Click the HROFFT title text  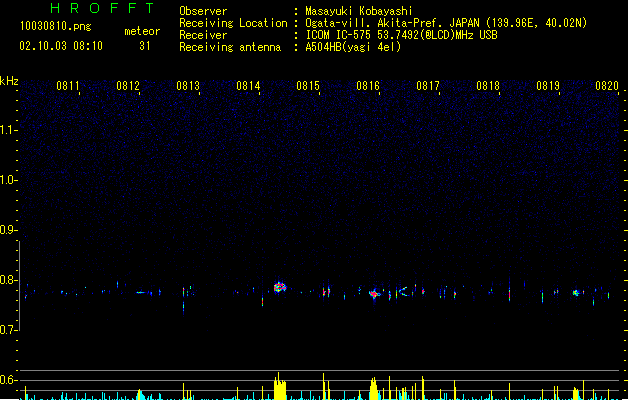[103, 8]
